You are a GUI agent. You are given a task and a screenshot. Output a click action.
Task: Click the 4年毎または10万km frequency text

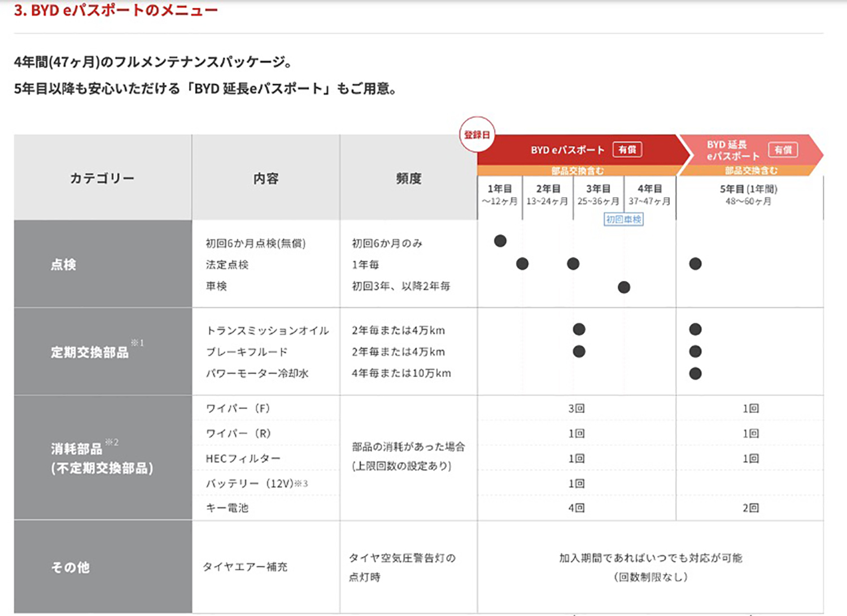tap(401, 373)
